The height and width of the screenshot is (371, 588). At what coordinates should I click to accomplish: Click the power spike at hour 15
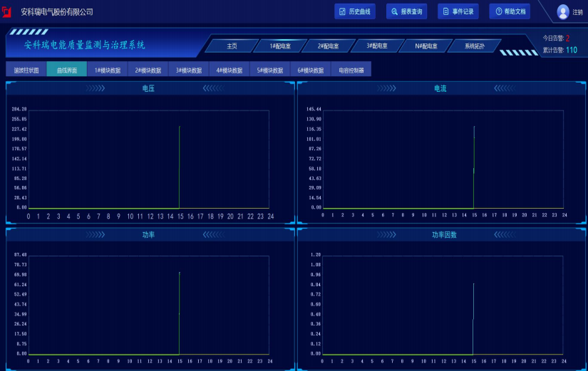(179, 313)
